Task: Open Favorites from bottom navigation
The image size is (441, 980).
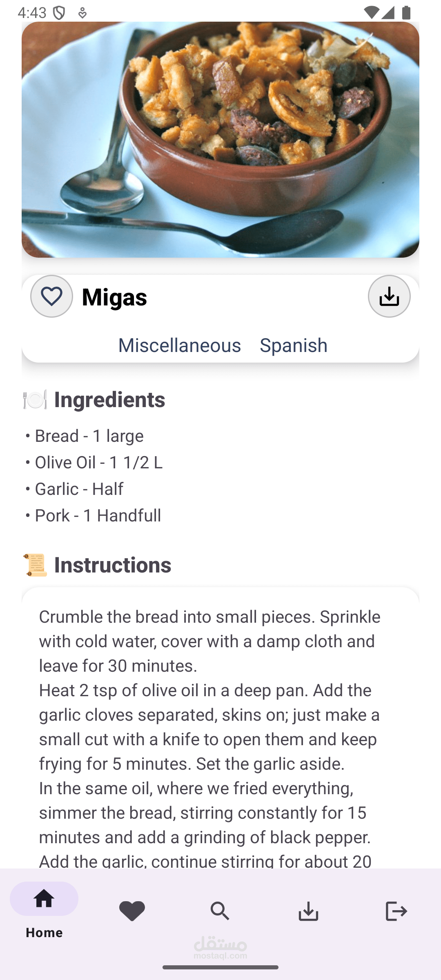Action: pyautogui.click(x=132, y=911)
